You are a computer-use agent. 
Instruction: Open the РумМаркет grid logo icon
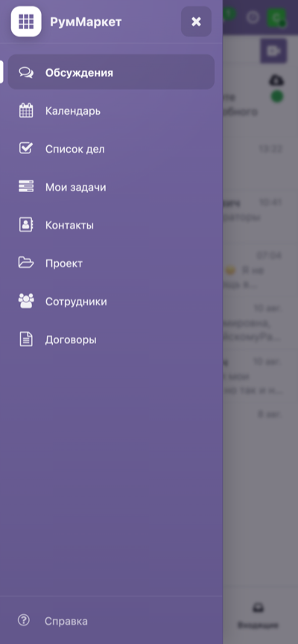coord(26,22)
